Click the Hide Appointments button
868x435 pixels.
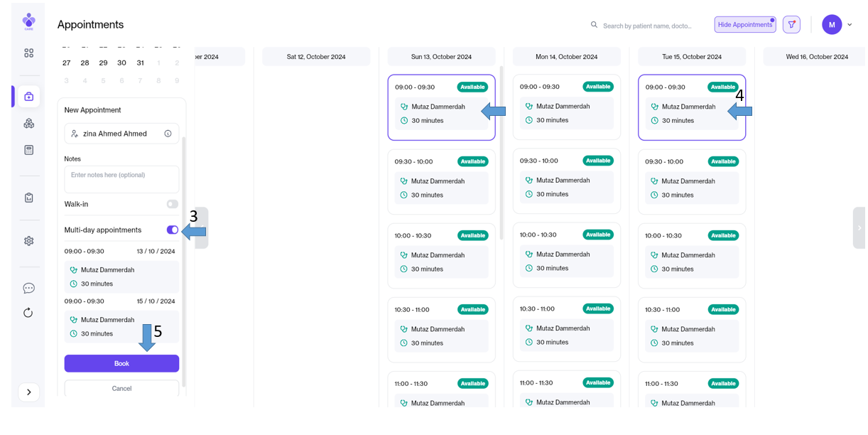[744, 25]
